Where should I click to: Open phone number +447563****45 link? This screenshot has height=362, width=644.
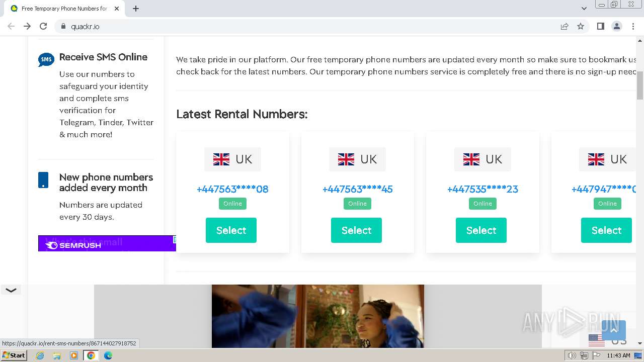coord(357,189)
